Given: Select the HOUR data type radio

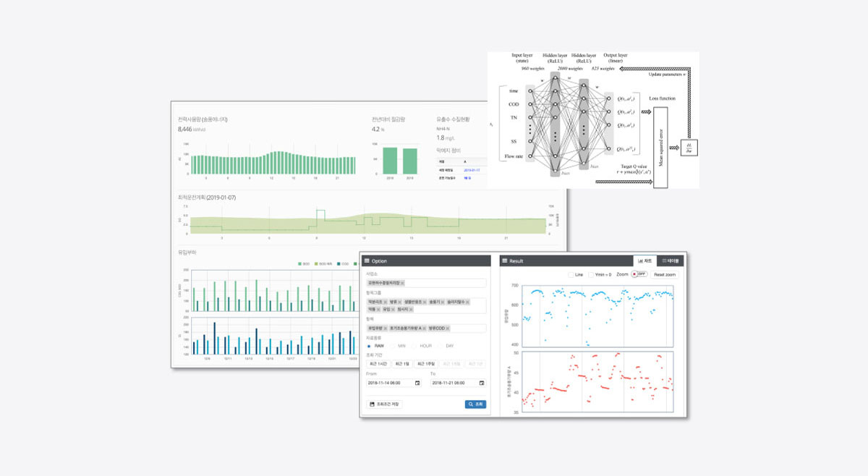Looking at the screenshot, I should [415, 346].
